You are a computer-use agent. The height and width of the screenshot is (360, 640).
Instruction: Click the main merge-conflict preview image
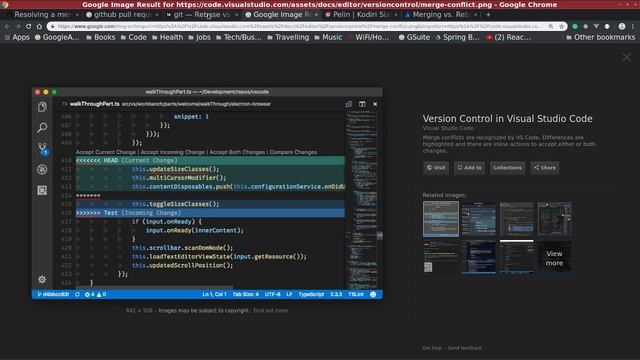tap(207, 193)
